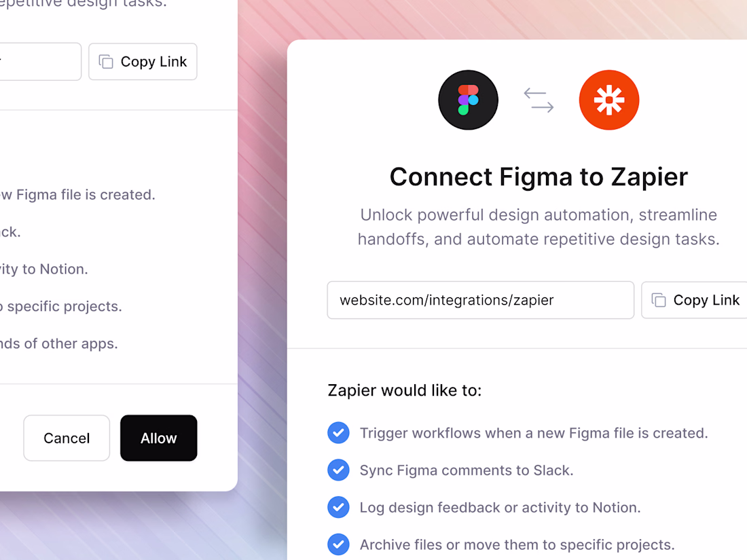Viewport: 747px width, 560px height.
Task: Toggle the Archive files checkmark
Action: click(338, 544)
